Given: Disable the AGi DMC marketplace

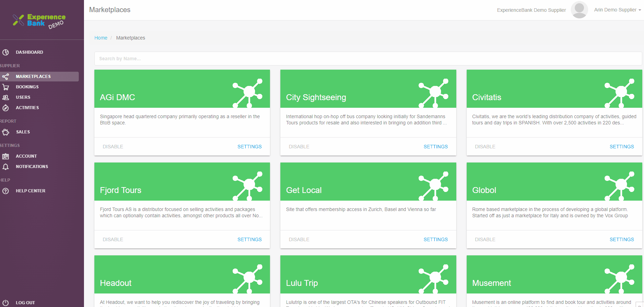Looking at the screenshot, I should coord(113,147).
